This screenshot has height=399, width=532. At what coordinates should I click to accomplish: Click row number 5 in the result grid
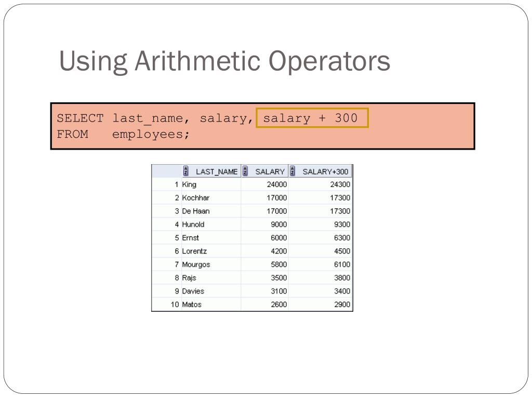coord(177,238)
